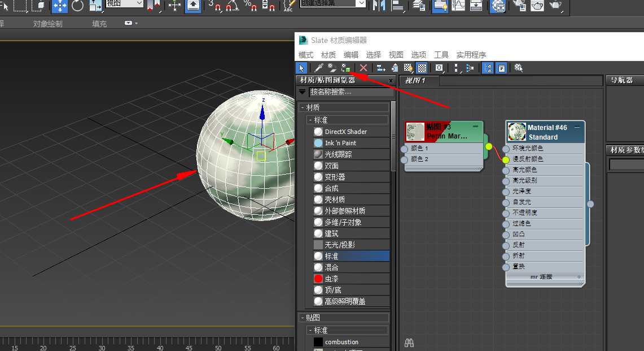Open Edit Named Selection Sets icon
Image resolution: width=644 pixels, height=351 pixels.
(x=289, y=6)
